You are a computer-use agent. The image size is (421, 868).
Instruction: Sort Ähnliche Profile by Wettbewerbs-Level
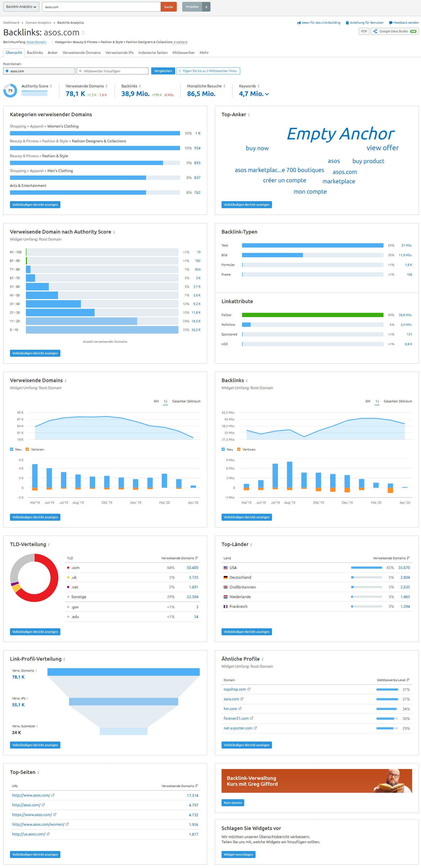point(394,680)
